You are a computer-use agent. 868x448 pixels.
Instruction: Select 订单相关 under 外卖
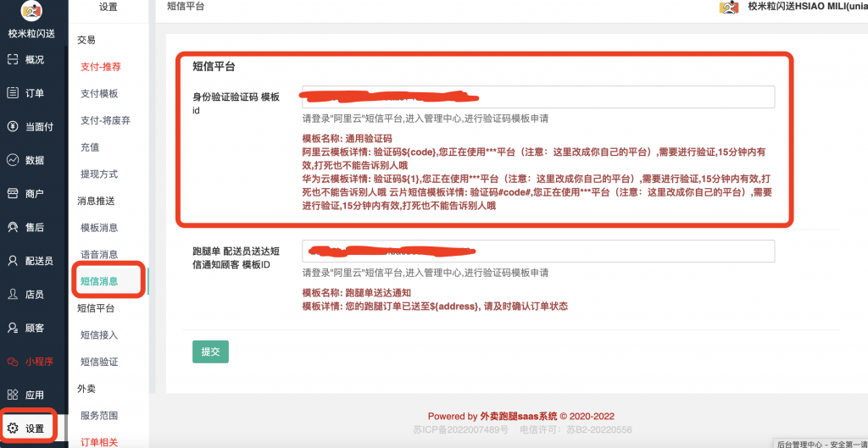[99, 442]
